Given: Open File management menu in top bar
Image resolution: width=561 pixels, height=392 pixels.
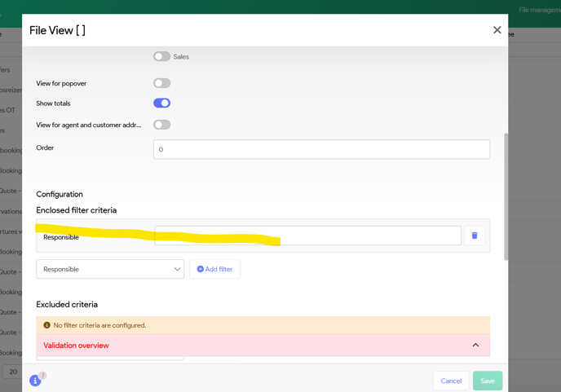Looking at the screenshot, I should [x=538, y=10].
